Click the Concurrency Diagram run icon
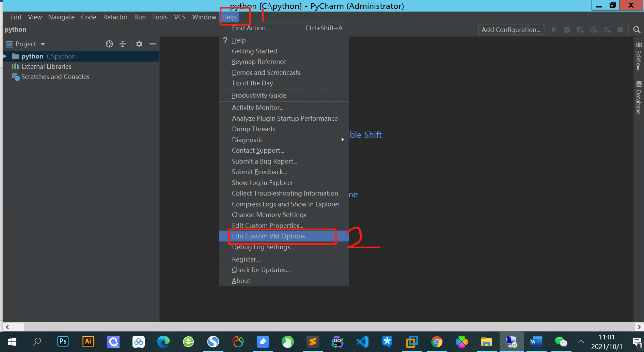Image resolution: width=644 pixels, height=352 pixels. [x=607, y=30]
